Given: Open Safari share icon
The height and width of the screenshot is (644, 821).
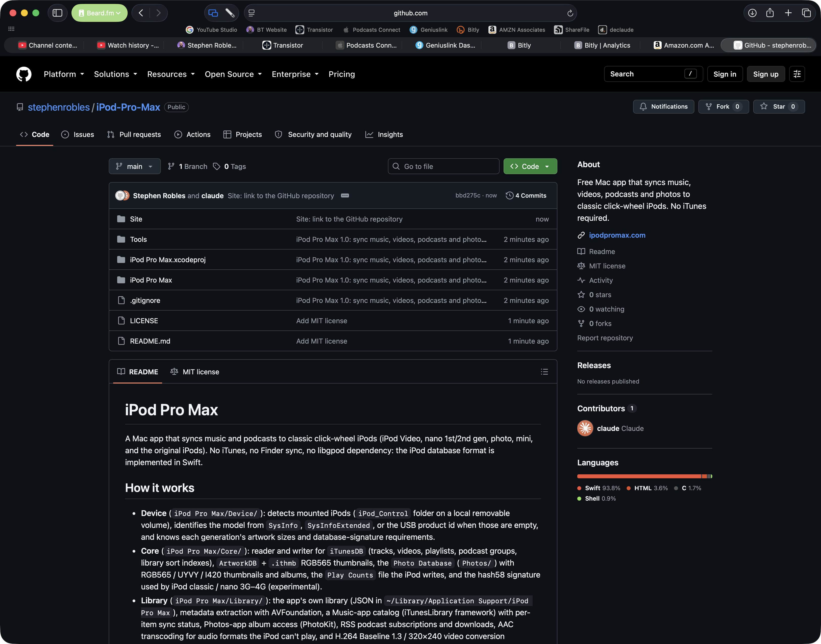Looking at the screenshot, I should (770, 13).
